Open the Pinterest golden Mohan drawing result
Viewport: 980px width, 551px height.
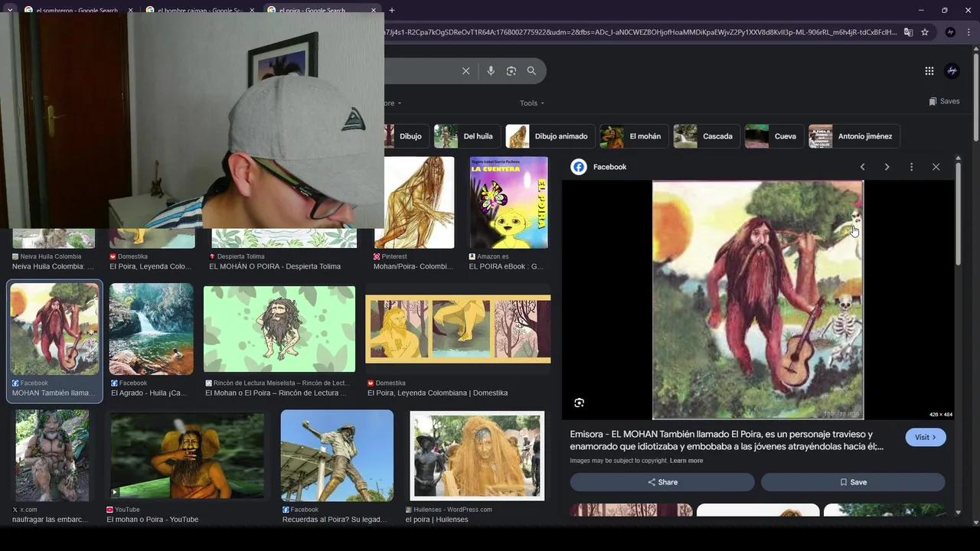tap(414, 202)
